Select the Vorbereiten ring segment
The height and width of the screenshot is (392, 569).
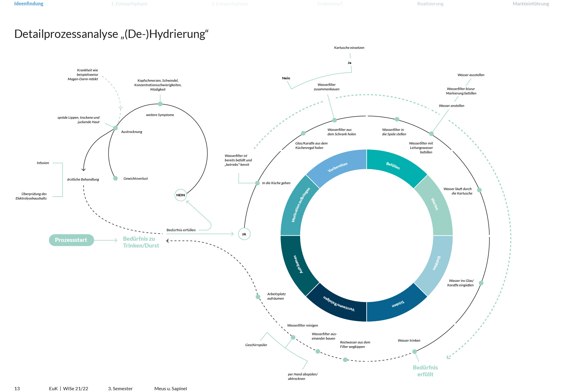[x=337, y=167]
